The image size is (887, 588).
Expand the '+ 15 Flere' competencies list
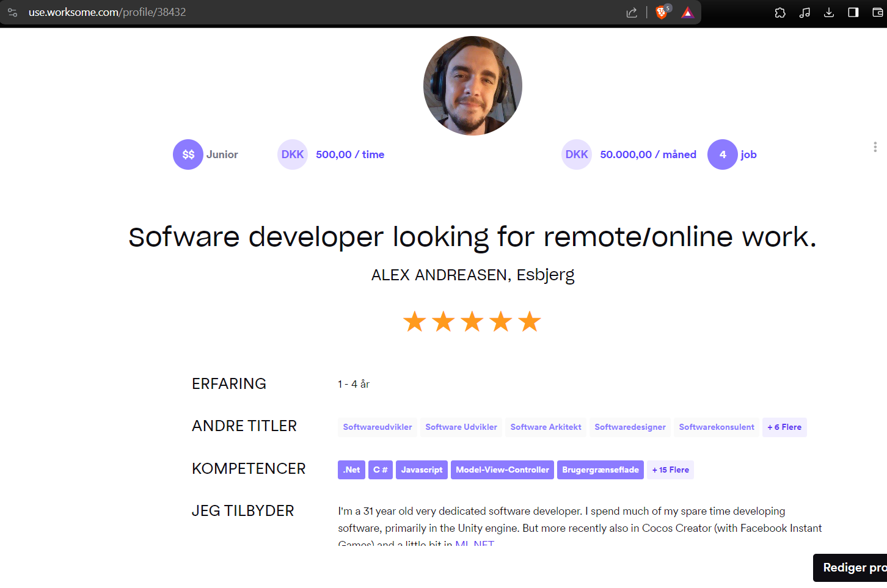[670, 470]
